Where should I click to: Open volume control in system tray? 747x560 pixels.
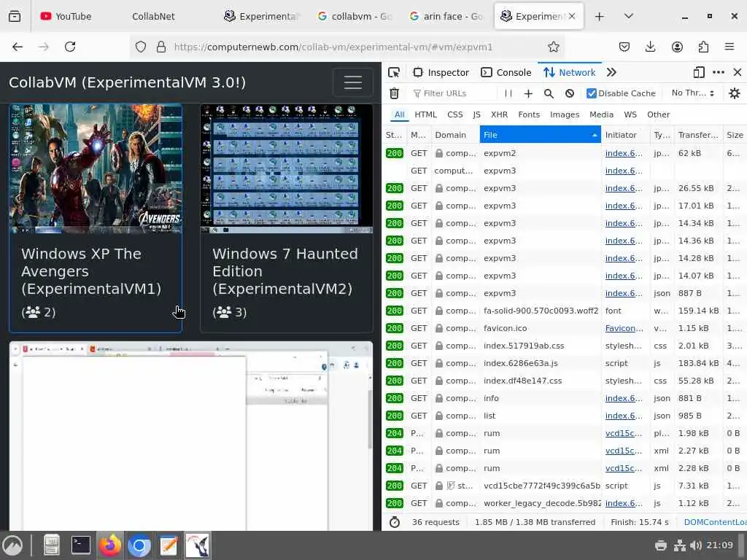click(696, 545)
